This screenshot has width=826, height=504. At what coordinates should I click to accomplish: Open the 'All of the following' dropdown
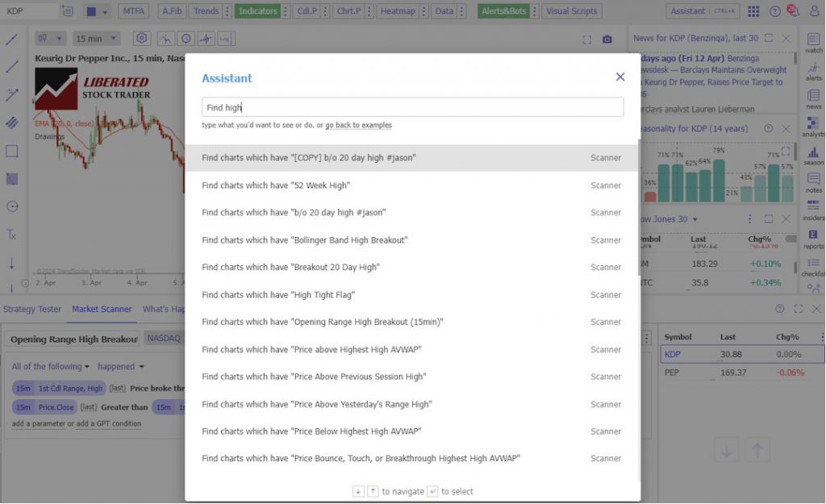click(x=51, y=367)
